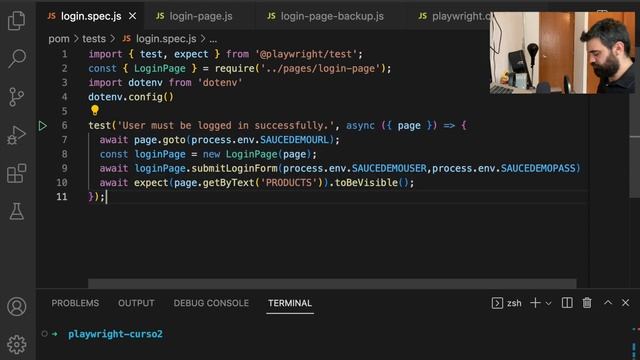Viewport: 640px width, 360px height.
Task: Run the test with the gutter play icon
Action: click(43, 126)
